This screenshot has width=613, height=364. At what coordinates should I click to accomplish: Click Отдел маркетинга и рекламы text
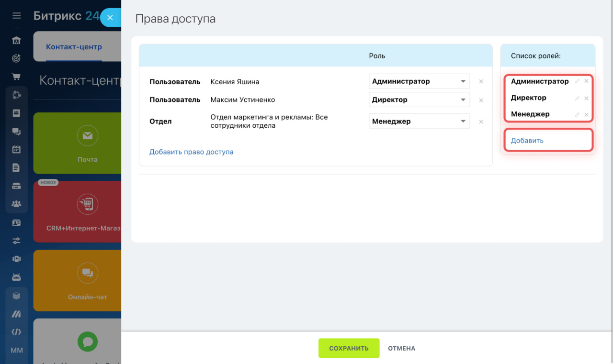[269, 121]
